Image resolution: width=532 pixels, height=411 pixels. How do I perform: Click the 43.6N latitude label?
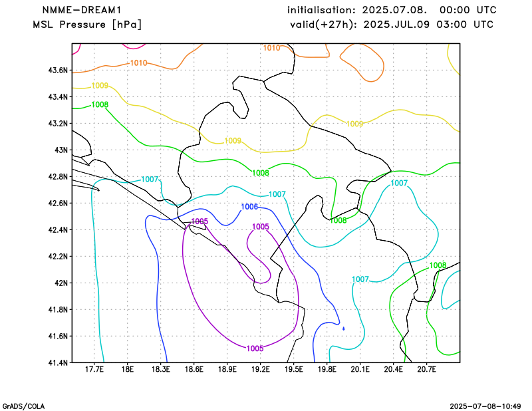[x=58, y=70]
